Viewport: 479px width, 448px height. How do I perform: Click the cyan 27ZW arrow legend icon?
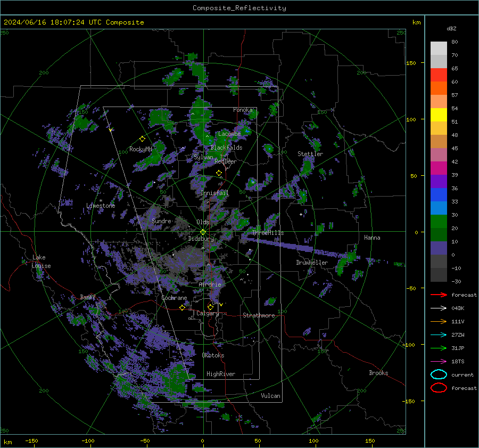point(439,335)
